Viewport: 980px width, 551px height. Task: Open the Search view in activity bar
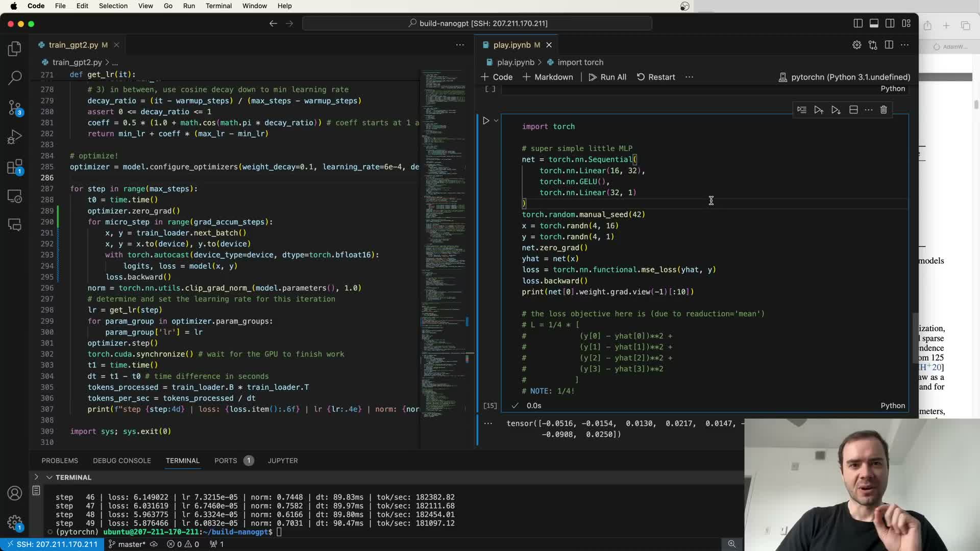tap(15, 78)
